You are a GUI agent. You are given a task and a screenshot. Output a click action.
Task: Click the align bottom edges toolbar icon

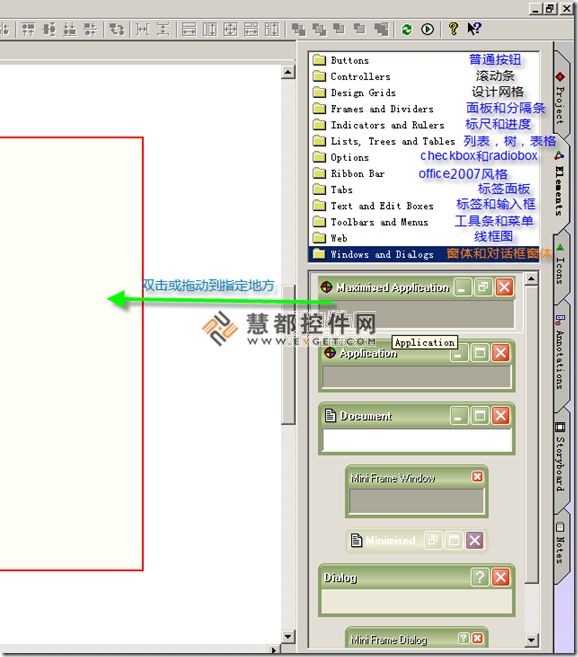point(70,29)
